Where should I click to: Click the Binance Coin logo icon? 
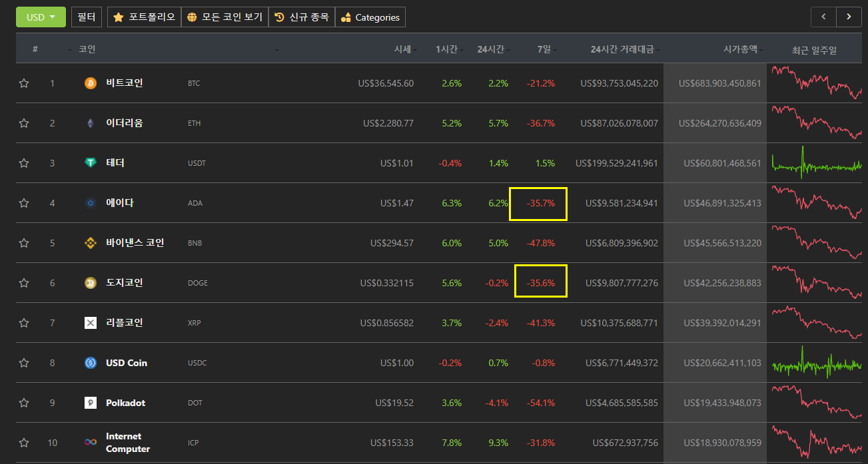91,243
